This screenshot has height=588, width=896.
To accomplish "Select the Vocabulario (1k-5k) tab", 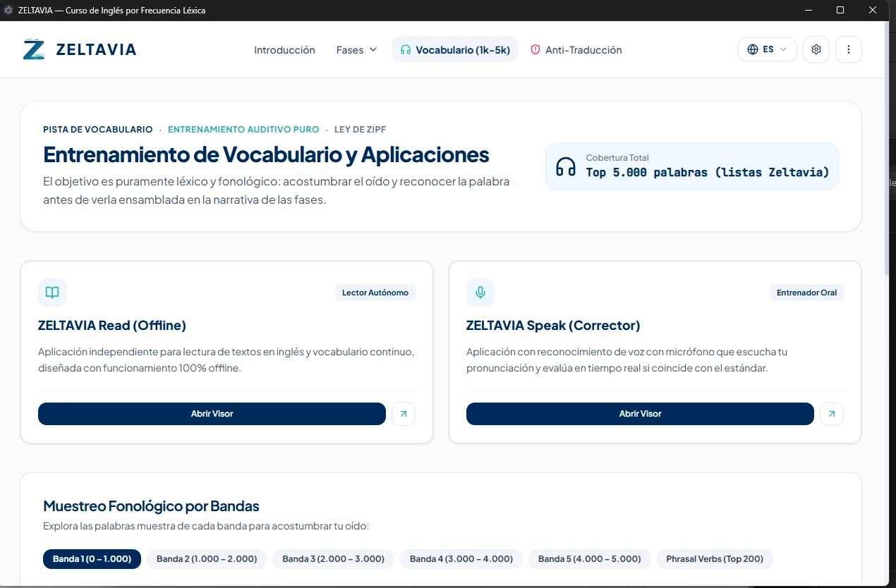I will tap(455, 50).
